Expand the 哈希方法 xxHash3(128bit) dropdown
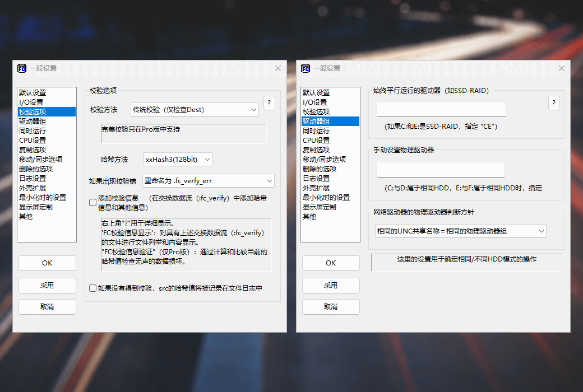 (178, 160)
